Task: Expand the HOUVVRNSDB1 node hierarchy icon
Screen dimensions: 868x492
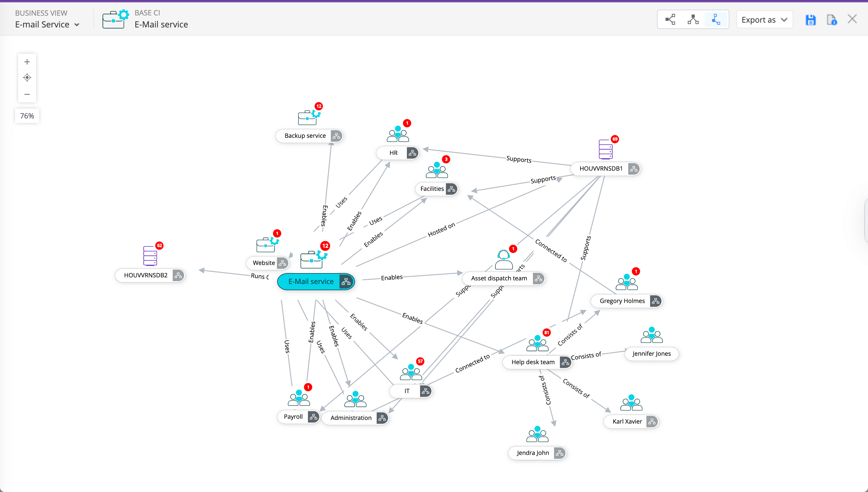Action: coord(633,169)
